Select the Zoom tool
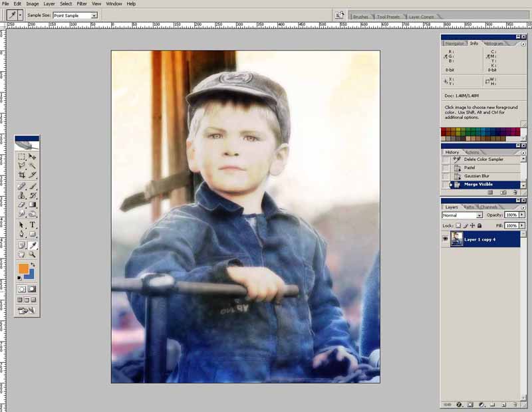The width and height of the screenshot is (532, 412). pos(32,254)
